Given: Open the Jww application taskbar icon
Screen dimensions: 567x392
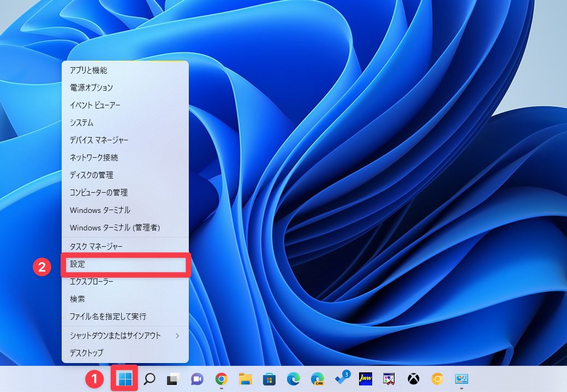Looking at the screenshot, I should tap(365, 379).
